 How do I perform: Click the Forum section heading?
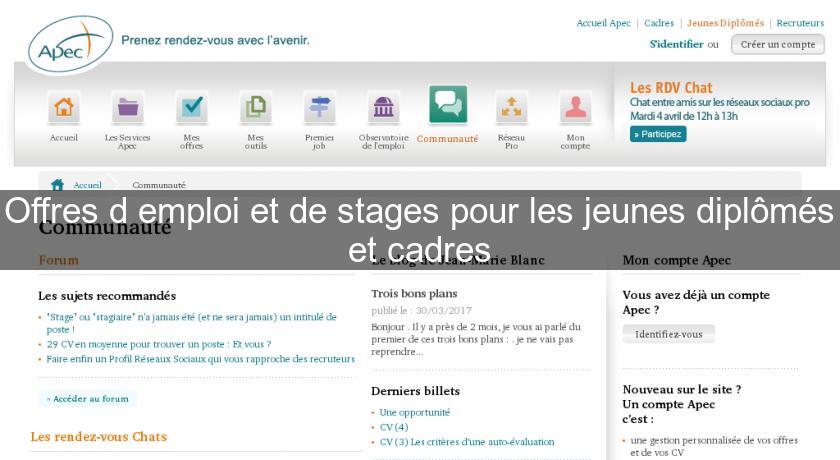pyautogui.click(x=58, y=260)
